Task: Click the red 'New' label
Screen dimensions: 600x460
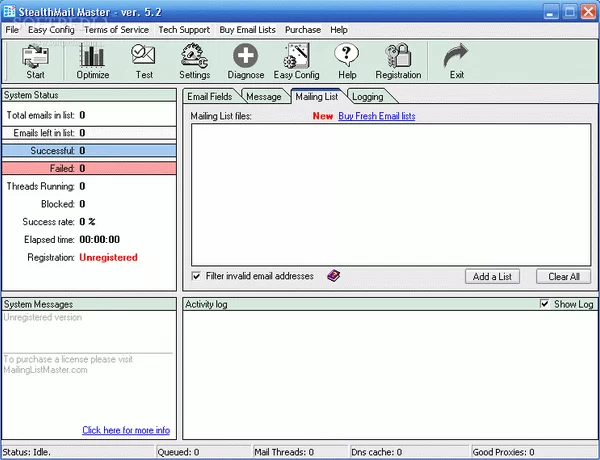Action: click(x=323, y=116)
